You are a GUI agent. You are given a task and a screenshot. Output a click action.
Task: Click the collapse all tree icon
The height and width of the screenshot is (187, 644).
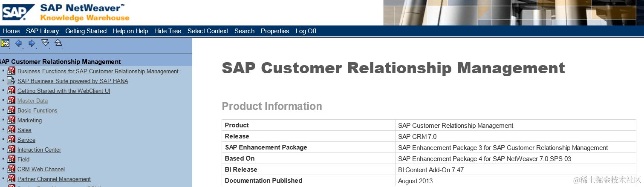coord(58,43)
